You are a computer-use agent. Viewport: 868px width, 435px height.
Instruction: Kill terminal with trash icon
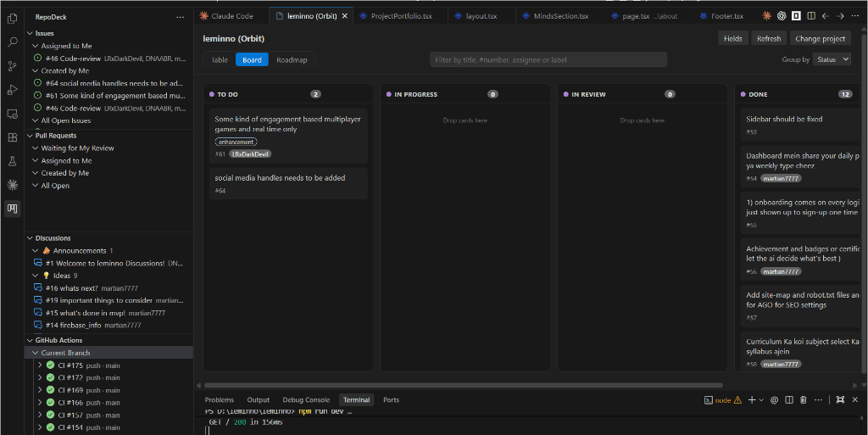pos(804,400)
